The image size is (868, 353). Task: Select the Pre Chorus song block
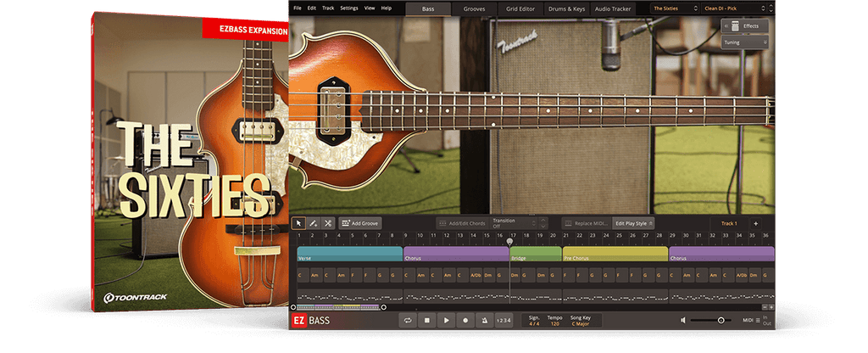615,254
